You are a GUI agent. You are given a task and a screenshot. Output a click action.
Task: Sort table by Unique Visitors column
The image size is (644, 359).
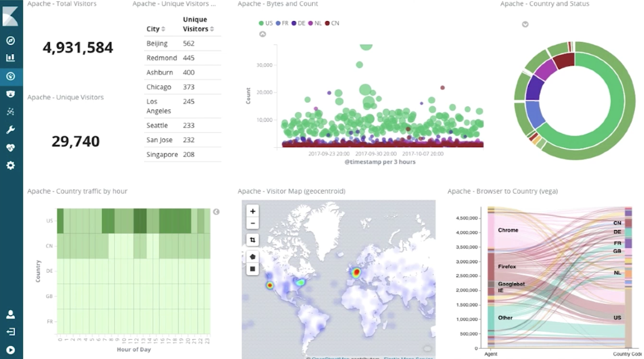coord(199,24)
